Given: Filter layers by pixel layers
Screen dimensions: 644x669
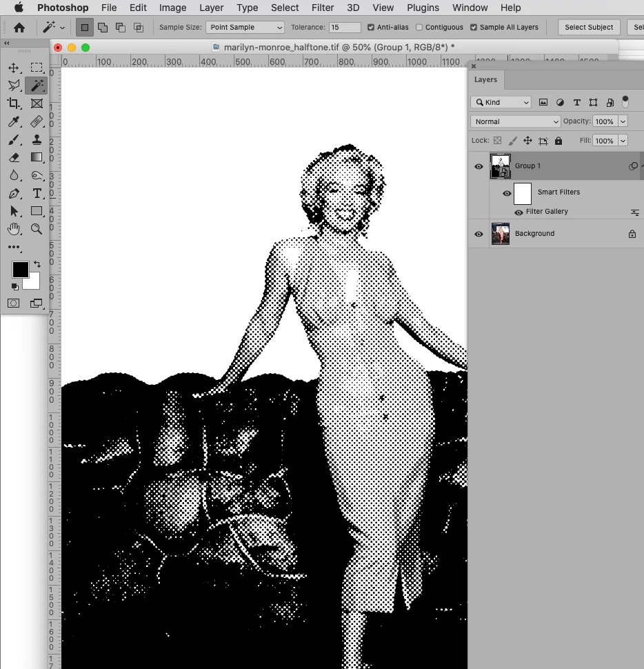Looking at the screenshot, I should [x=543, y=102].
